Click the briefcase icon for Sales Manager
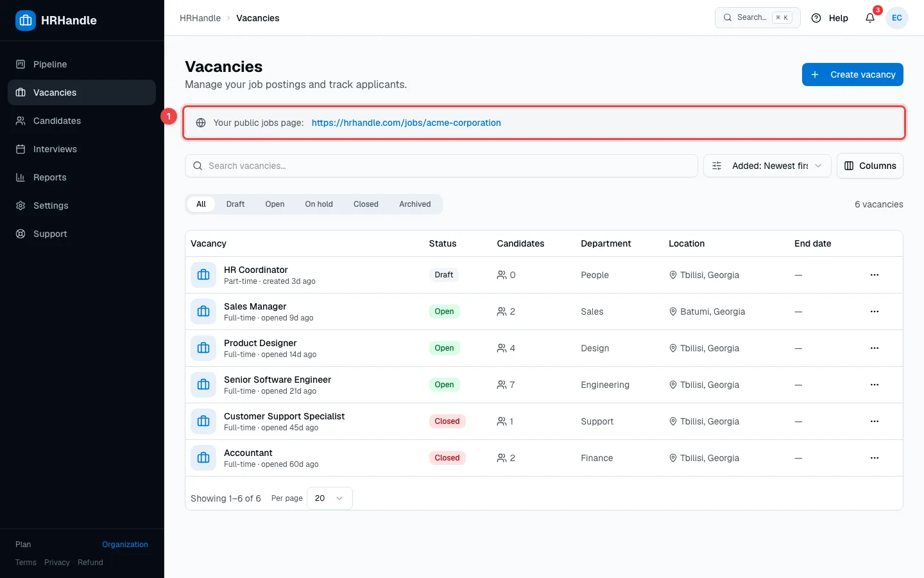The image size is (924, 578). (203, 311)
